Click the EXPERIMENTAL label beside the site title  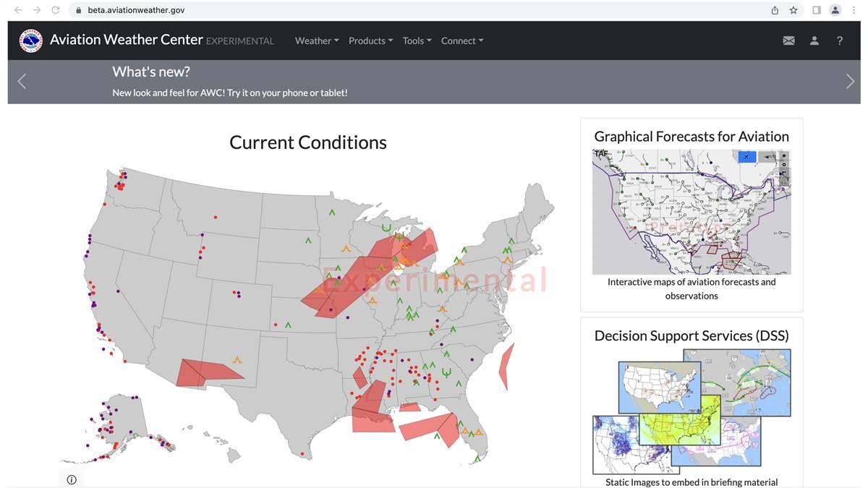pos(240,41)
